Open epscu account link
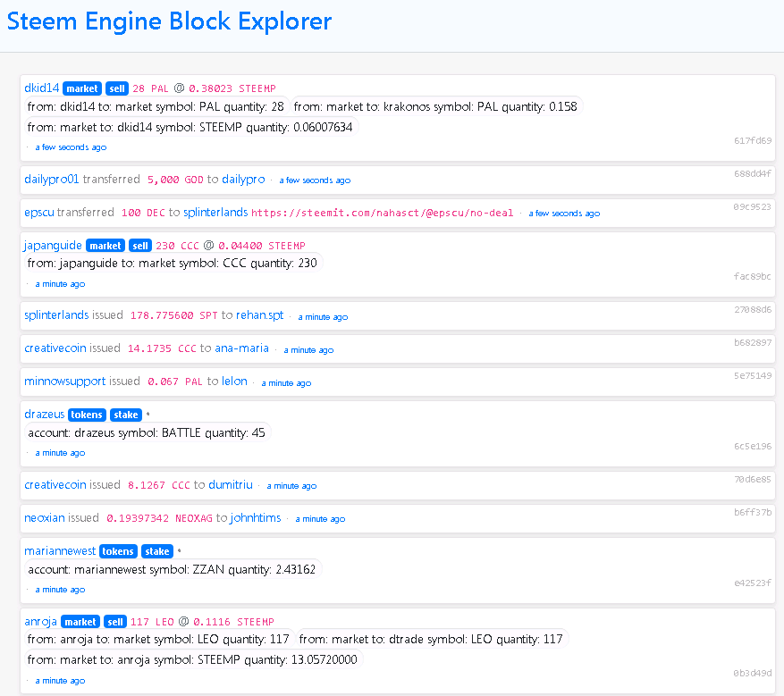Screen dimensions: 784x696 pos(39,213)
